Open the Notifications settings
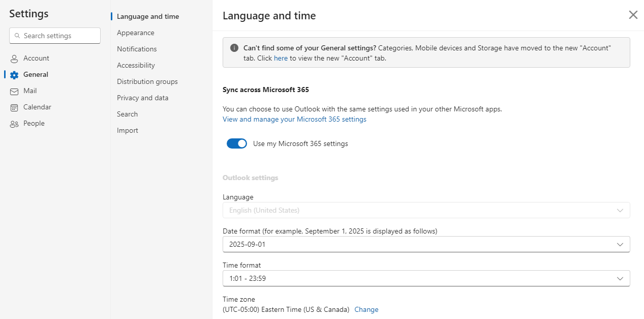 137,49
